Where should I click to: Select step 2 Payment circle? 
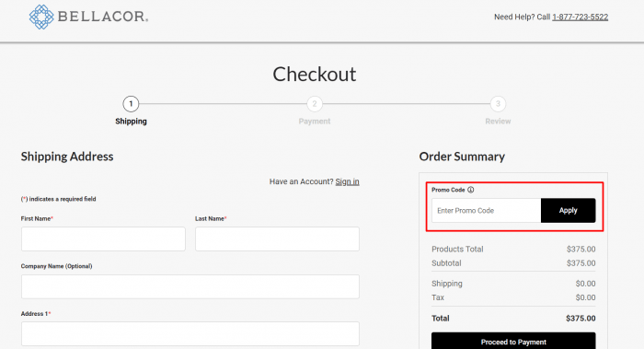point(315,103)
